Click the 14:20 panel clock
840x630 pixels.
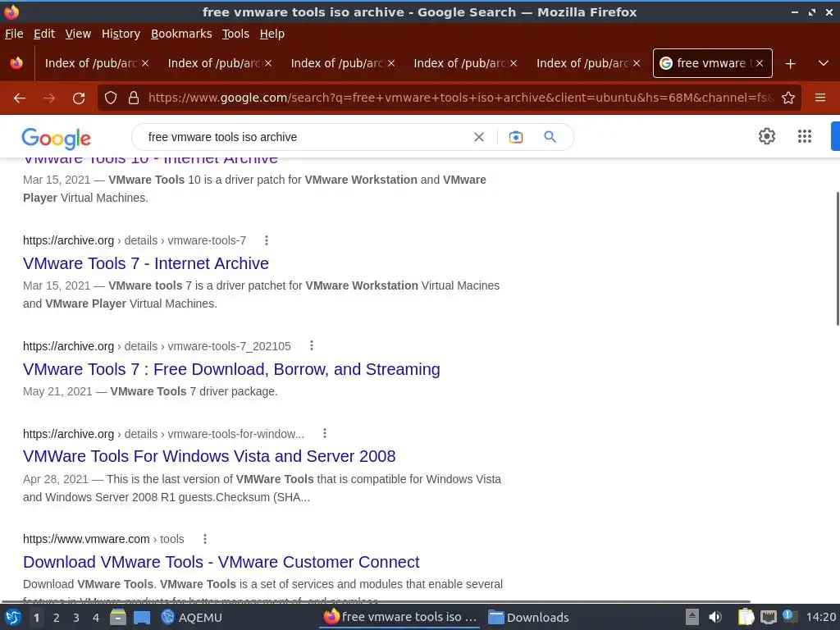(x=820, y=618)
